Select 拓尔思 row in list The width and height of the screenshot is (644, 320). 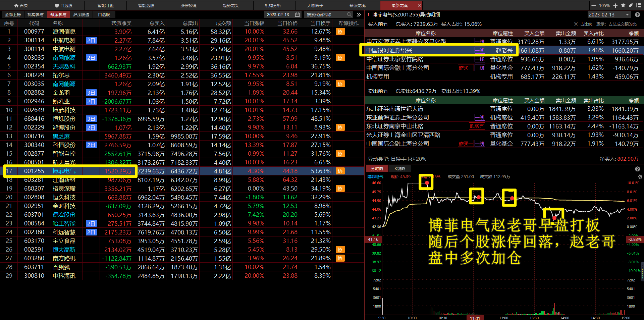182,75
